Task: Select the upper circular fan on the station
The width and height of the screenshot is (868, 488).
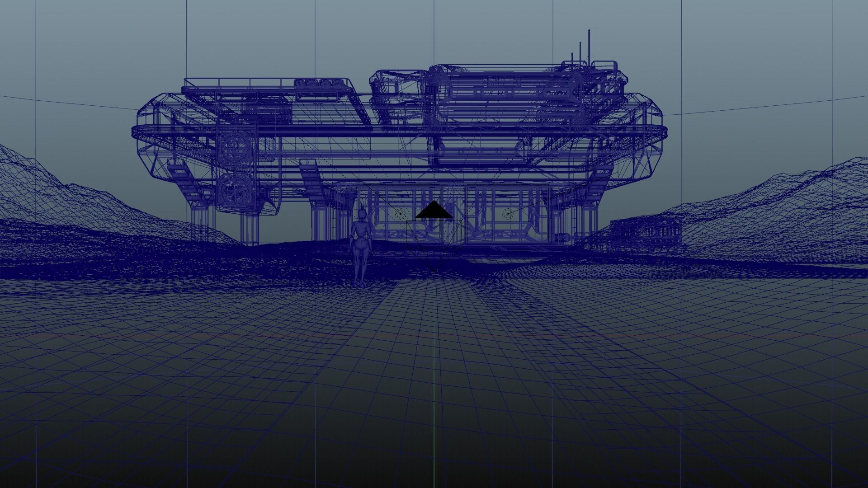Action: [x=236, y=147]
